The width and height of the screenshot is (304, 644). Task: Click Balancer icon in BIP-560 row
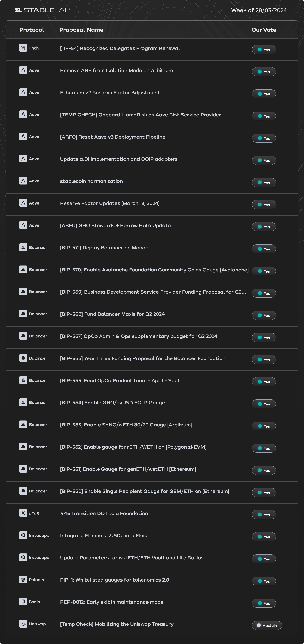pyautogui.click(x=23, y=491)
